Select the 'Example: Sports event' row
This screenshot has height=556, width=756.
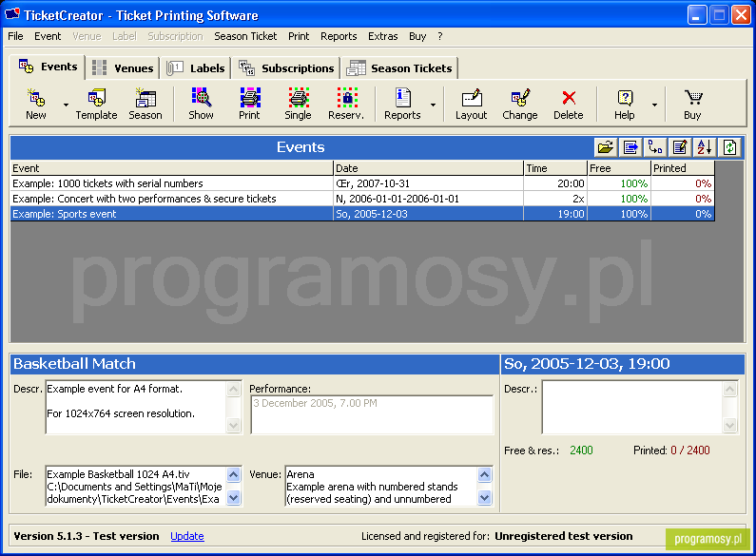click(362, 214)
